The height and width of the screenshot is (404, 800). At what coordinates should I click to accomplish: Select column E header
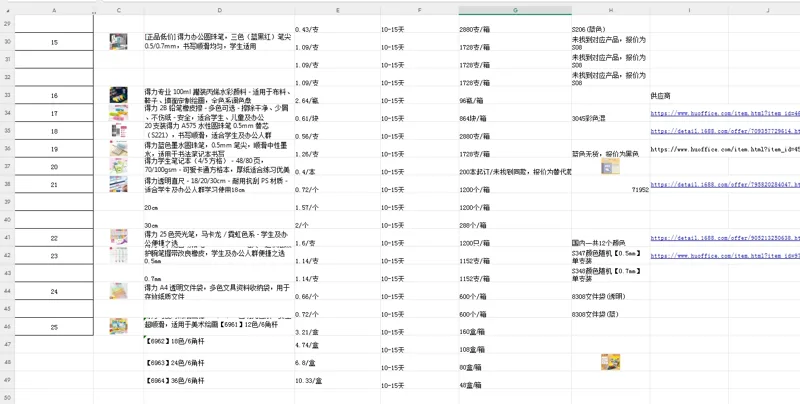point(337,11)
